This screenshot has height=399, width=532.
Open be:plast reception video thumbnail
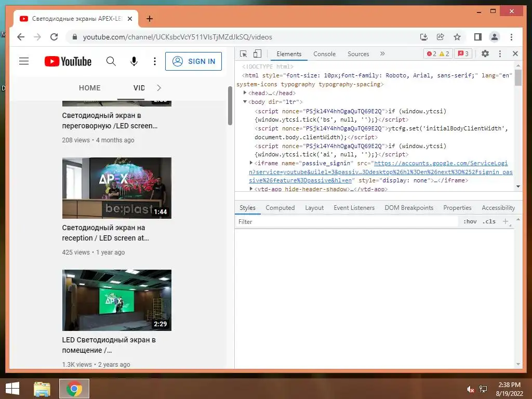pyautogui.click(x=117, y=188)
